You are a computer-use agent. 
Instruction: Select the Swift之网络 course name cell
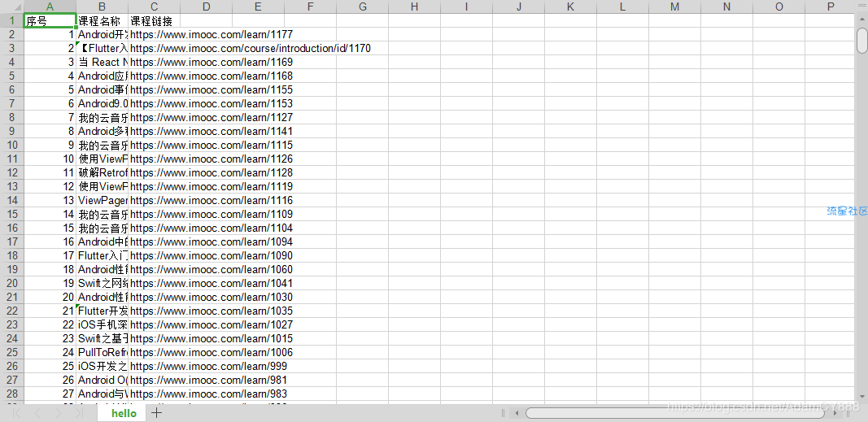point(102,284)
